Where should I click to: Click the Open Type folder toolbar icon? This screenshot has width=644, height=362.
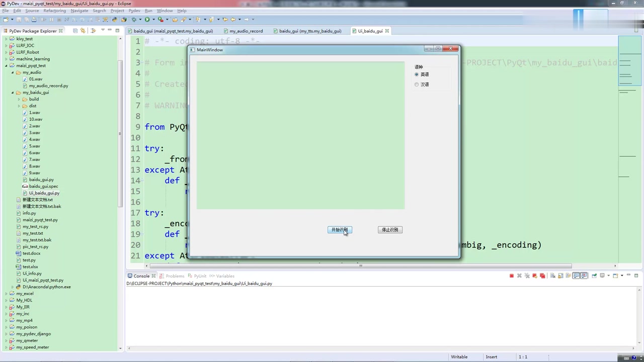tap(175, 20)
